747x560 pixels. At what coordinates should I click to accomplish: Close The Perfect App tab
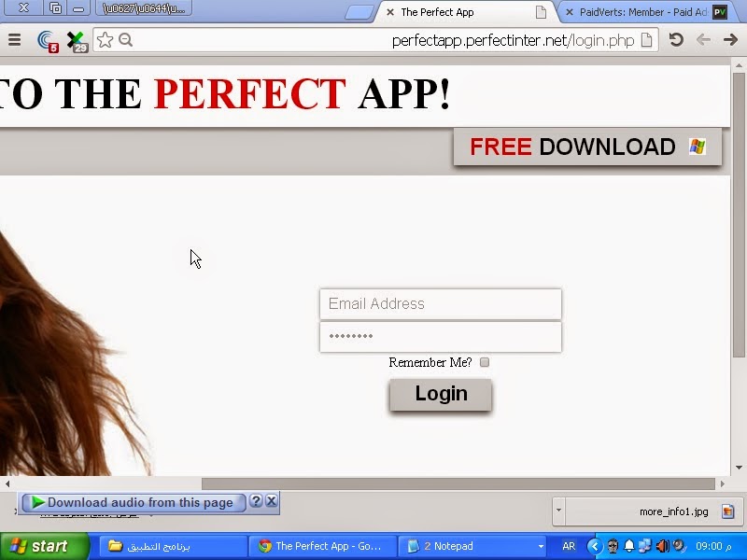pyautogui.click(x=389, y=12)
